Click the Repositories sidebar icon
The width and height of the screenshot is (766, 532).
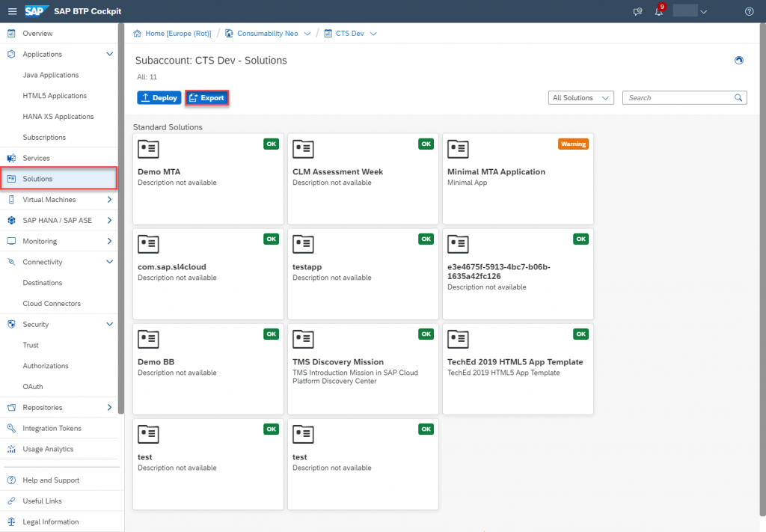[x=11, y=408]
